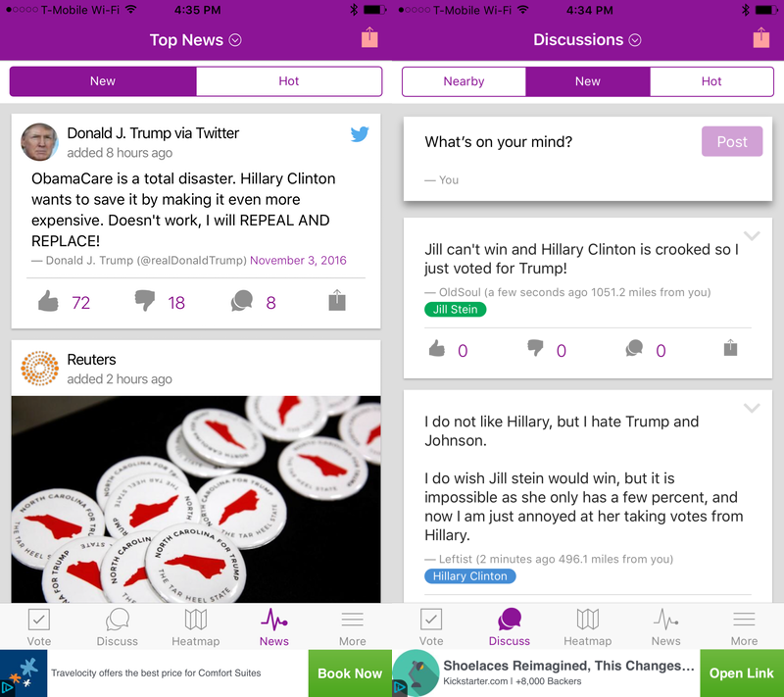This screenshot has width=784, height=697.
Task: Open News tab in Discussions bottom bar
Action: click(x=666, y=627)
